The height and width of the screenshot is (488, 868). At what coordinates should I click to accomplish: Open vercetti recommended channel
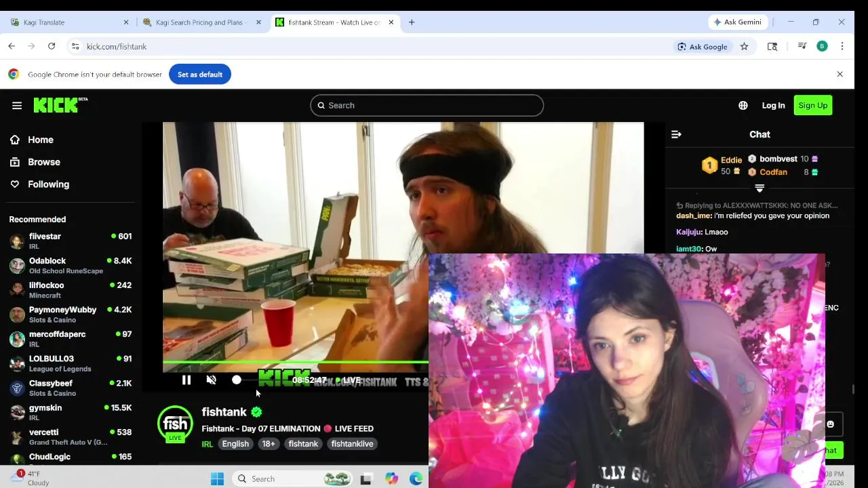pos(70,436)
